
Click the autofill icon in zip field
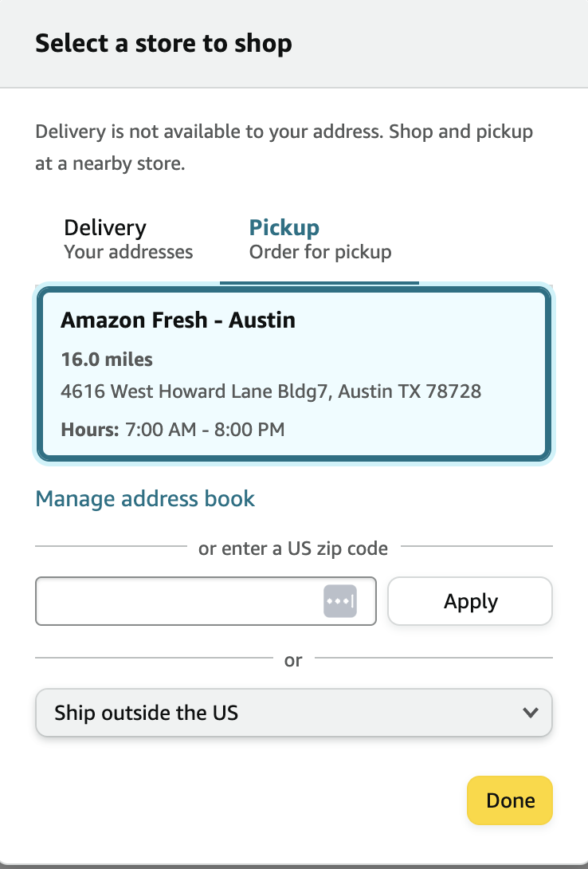click(339, 601)
